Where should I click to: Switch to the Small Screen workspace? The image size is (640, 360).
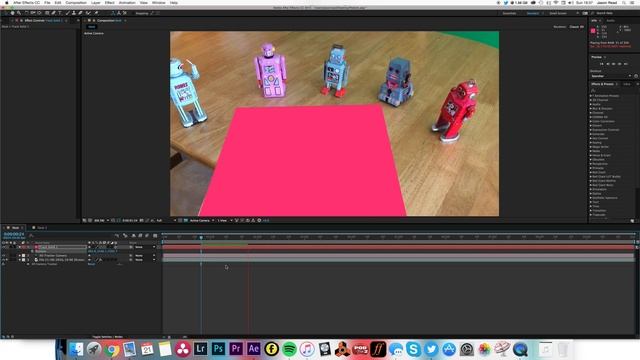(x=558, y=13)
